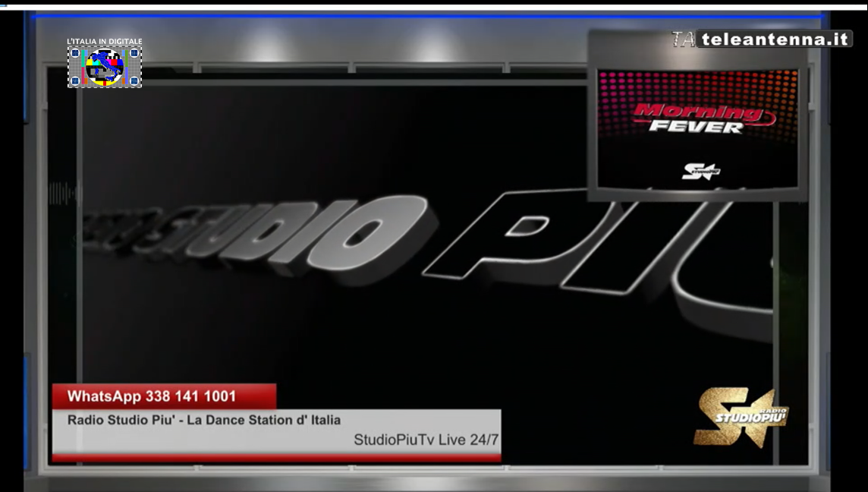Click 'Radio Studio Piu' - La Dance Station d' Italia'
Image resolution: width=868 pixels, height=492 pixels.
tap(203, 420)
